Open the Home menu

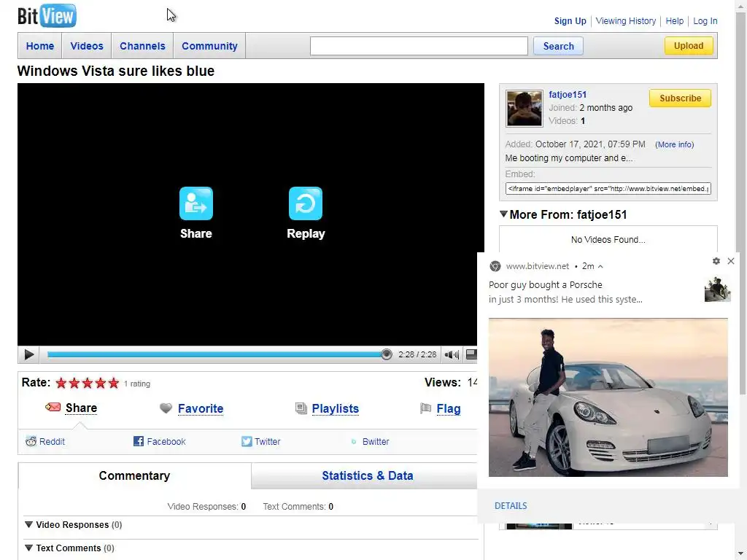coord(40,46)
